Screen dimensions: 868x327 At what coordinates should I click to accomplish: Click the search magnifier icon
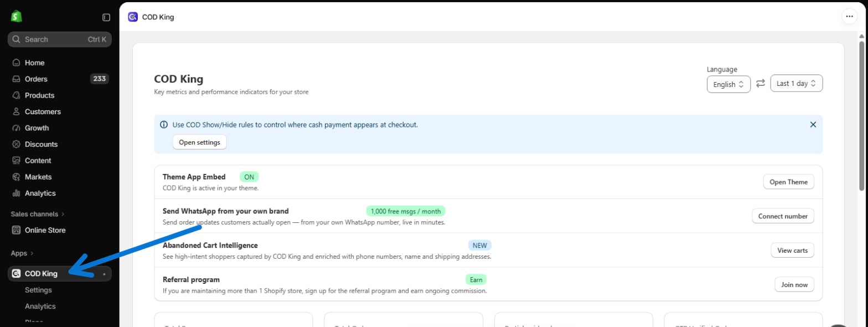16,39
